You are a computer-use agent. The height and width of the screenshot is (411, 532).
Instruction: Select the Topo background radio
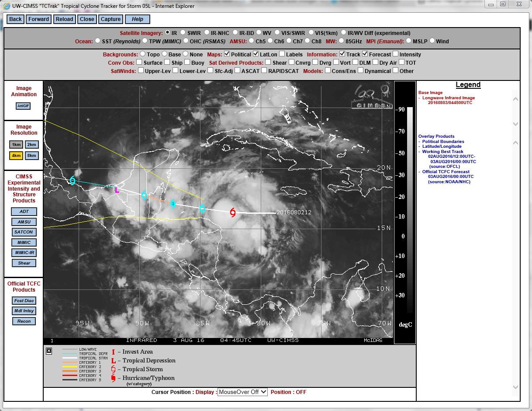[x=142, y=54]
